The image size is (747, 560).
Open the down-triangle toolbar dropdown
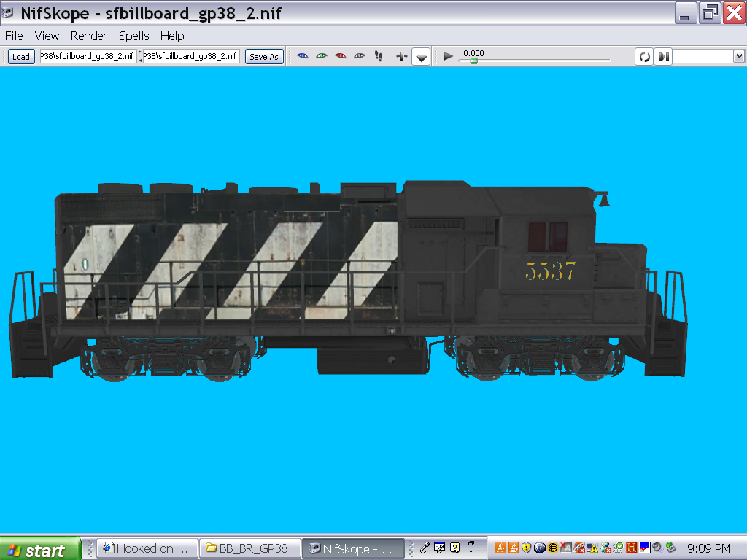click(421, 57)
